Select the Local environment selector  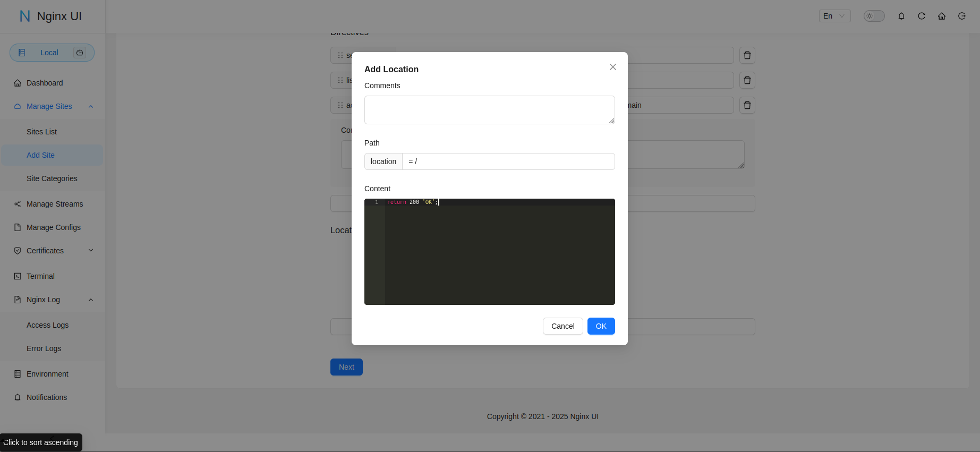point(52,53)
